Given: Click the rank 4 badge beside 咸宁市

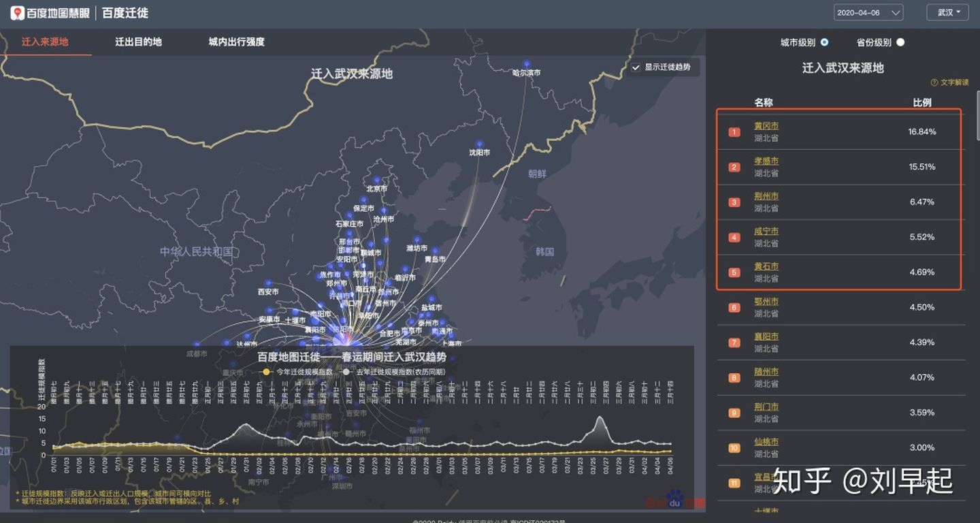Looking at the screenshot, I should coord(734,238).
